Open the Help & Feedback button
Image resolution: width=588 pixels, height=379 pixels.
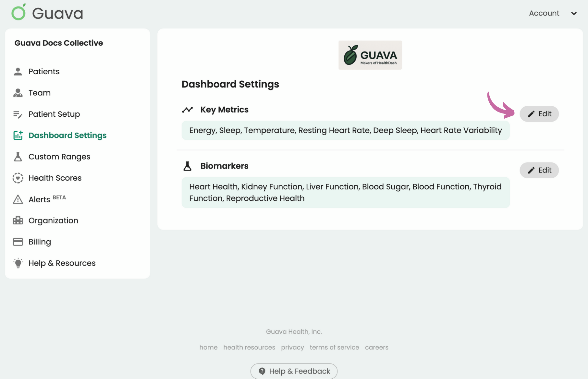[294, 371]
